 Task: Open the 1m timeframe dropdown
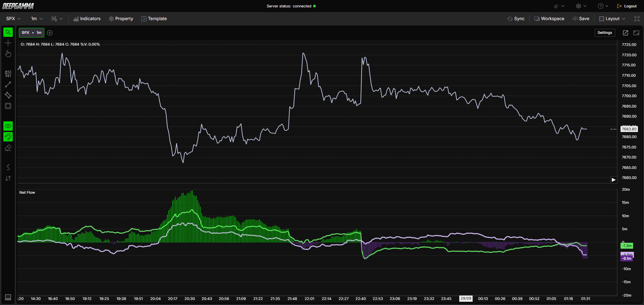[x=37, y=19]
